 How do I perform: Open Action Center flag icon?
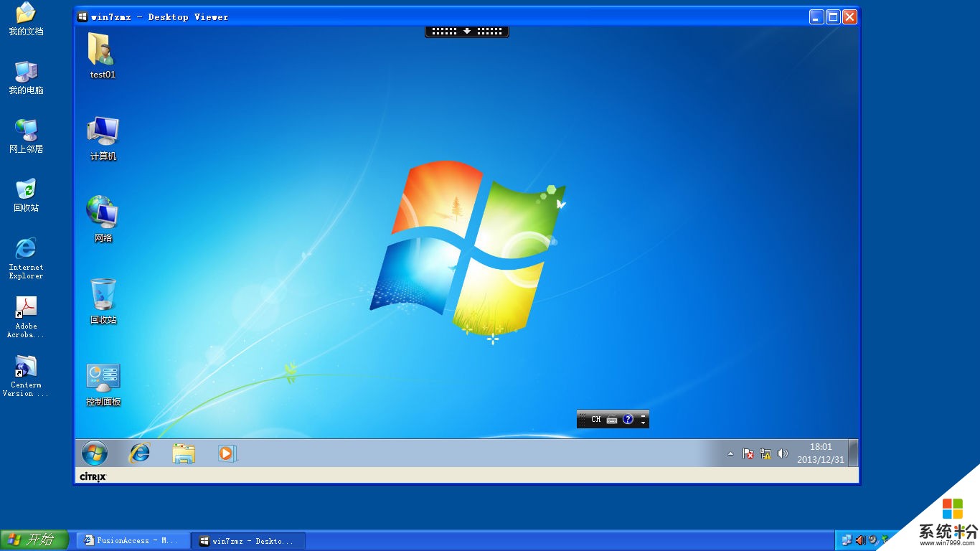(748, 453)
